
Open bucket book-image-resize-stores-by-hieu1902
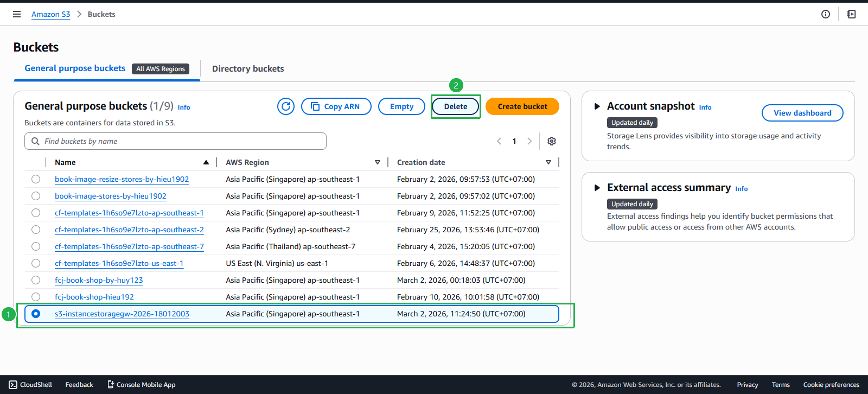122,179
